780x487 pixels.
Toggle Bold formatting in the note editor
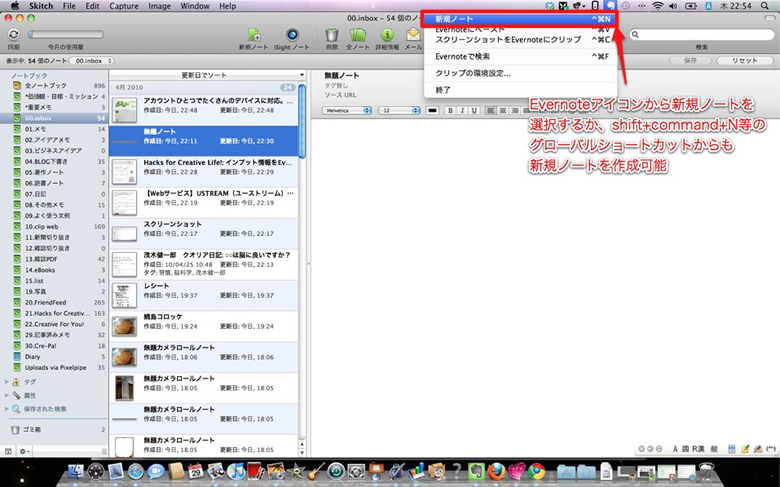[450, 110]
